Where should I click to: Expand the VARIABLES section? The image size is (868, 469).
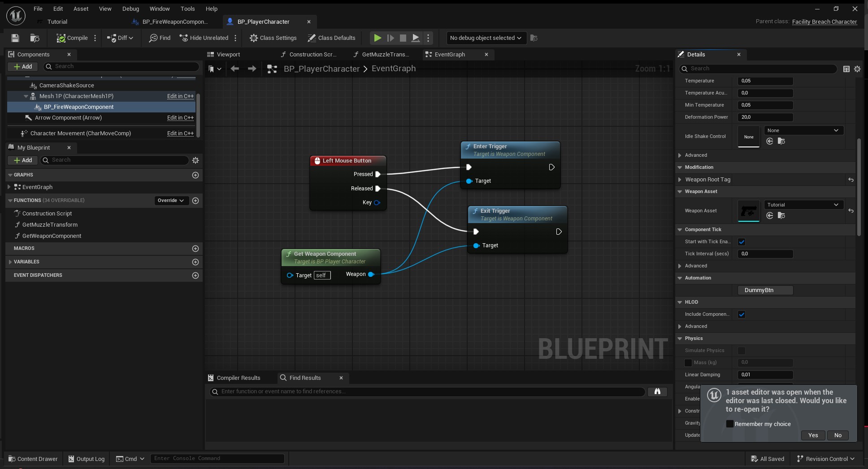point(10,262)
